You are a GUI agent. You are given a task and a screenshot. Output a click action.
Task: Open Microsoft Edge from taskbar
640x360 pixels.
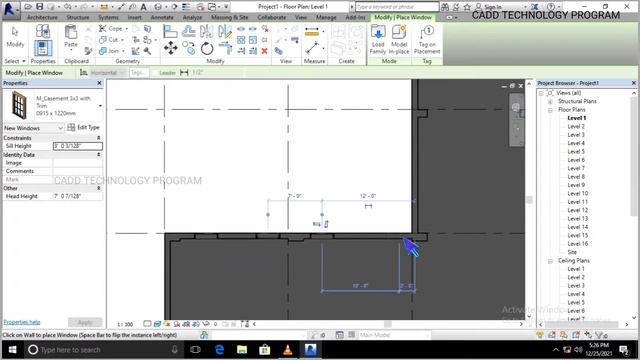coord(220,350)
